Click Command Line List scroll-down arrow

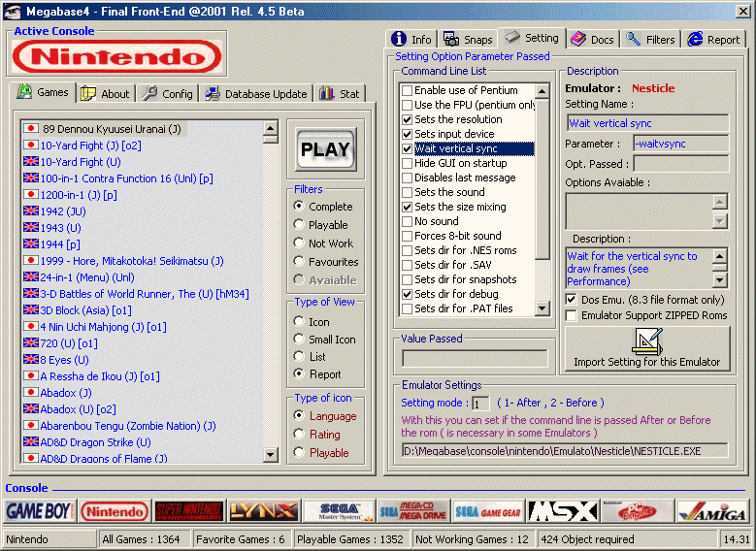tap(542, 308)
